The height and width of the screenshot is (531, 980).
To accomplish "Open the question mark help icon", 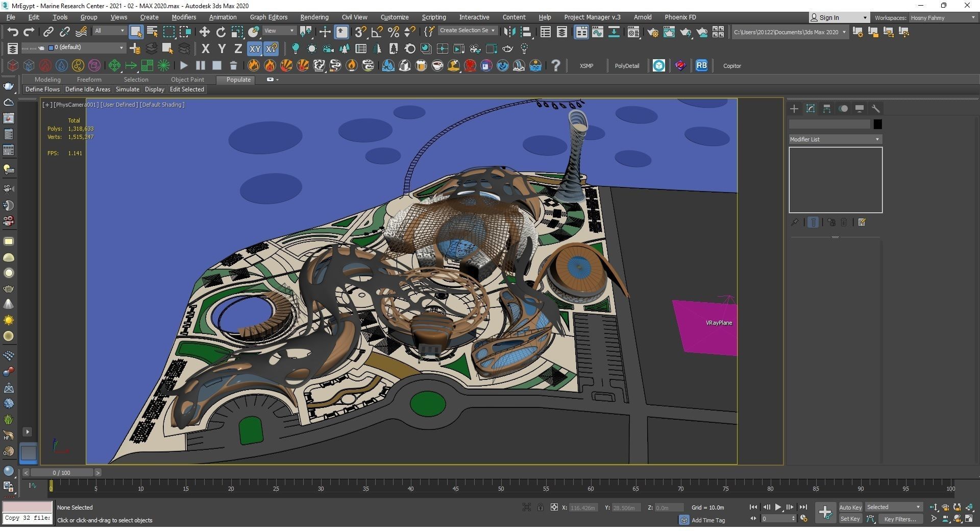I will point(556,65).
